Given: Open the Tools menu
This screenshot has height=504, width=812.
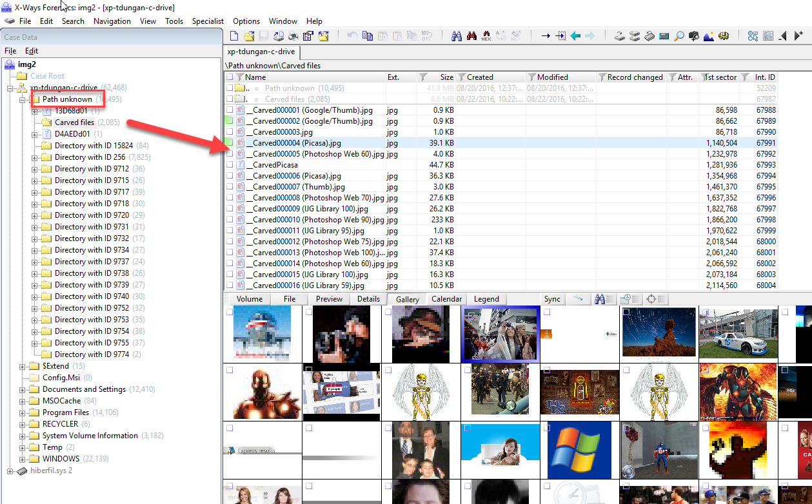Looking at the screenshot, I should pyautogui.click(x=174, y=21).
